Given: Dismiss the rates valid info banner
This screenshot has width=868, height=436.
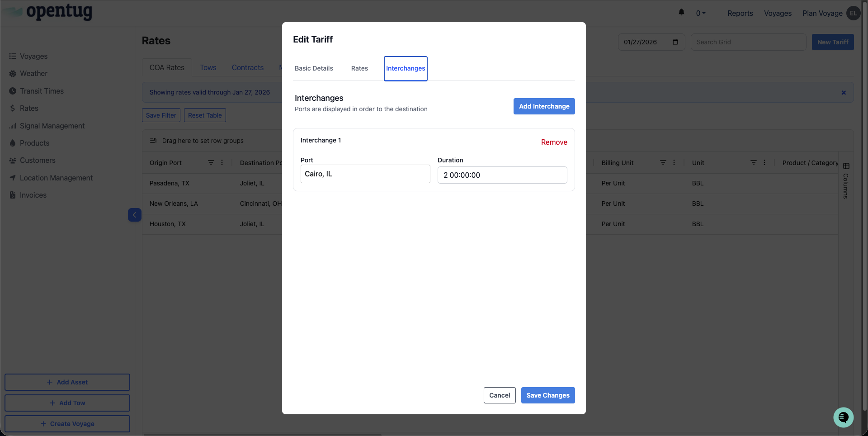Looking at the screenshot, I should pos(844,93).
